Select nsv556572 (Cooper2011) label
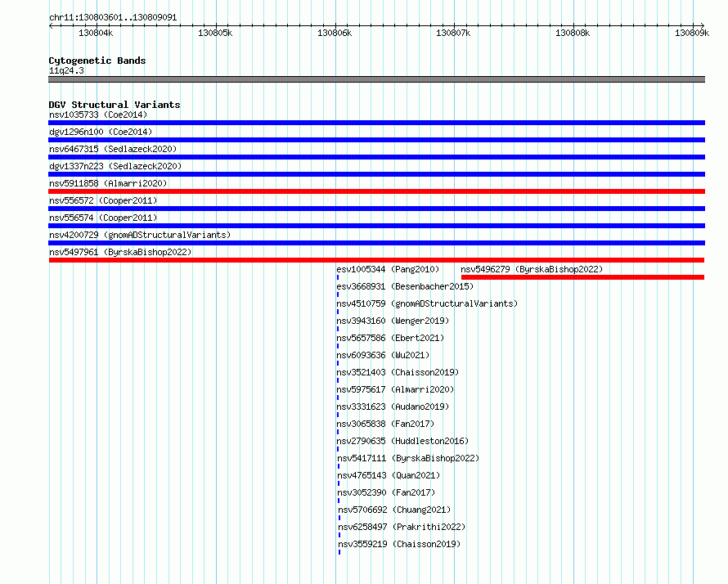The width and height of the screenshot is (728, 584). click(x=103, y=200)
